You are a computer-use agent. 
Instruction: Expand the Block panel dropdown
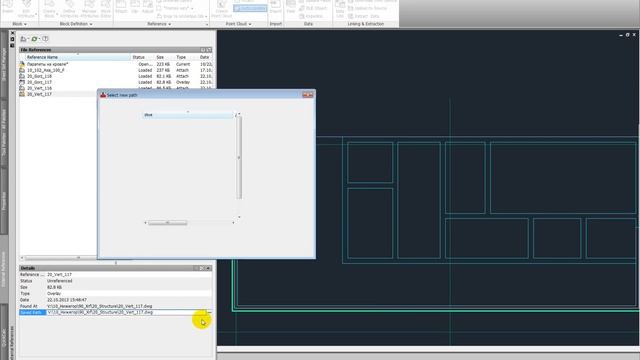19,24
